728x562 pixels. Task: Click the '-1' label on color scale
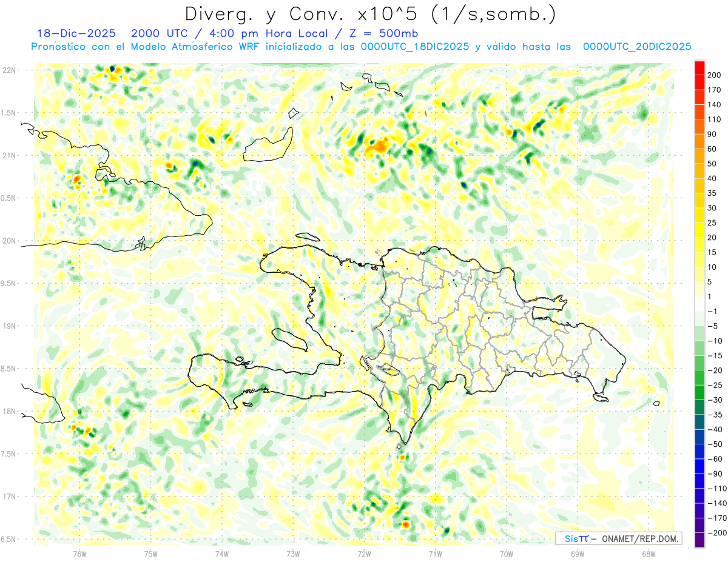coord(713,311)
